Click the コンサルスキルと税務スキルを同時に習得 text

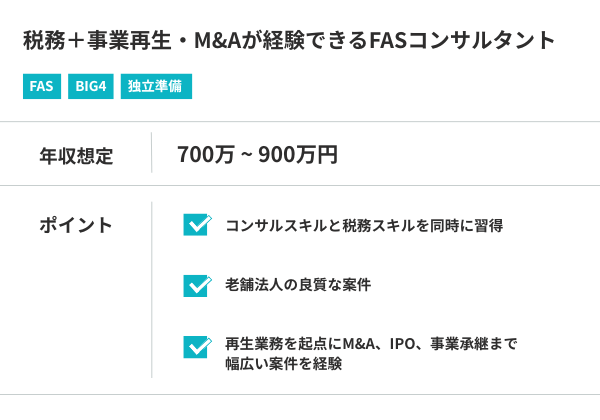point(364,225)
